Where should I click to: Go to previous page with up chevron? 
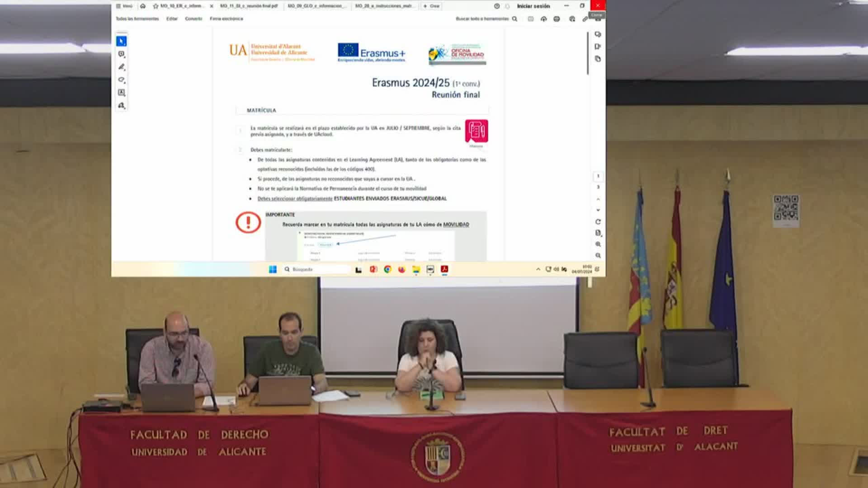tap(598, 199)
